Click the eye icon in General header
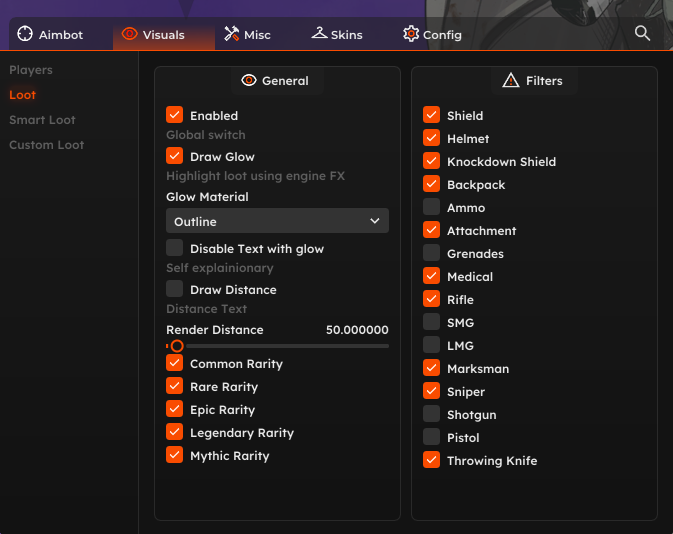Screen dimensions: 673x534 click(x=250, y=80)
